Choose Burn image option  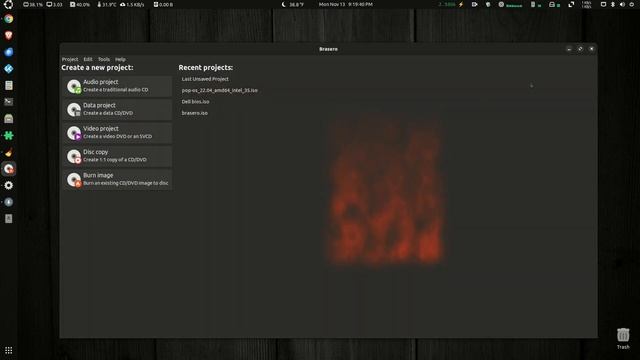click(117, 179)
